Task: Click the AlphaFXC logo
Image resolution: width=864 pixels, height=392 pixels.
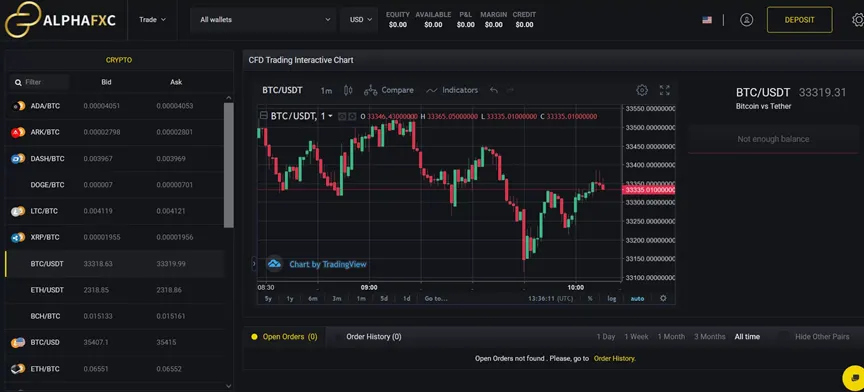Action: [60, 20]
